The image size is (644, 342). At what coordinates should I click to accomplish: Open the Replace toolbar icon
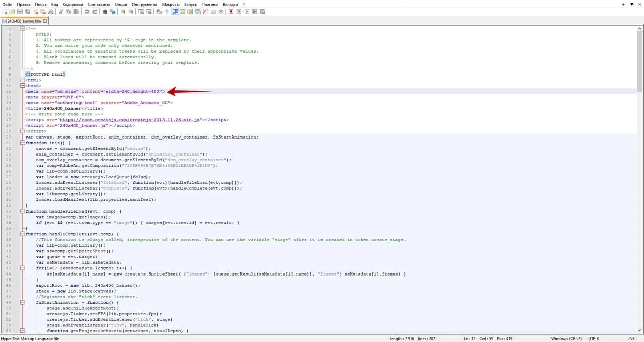[x=113, y=12]
